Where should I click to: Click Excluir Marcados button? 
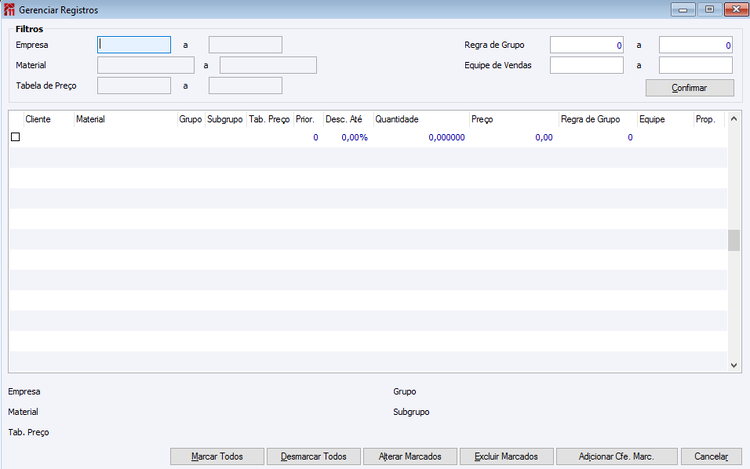click(x=507, y=457)
